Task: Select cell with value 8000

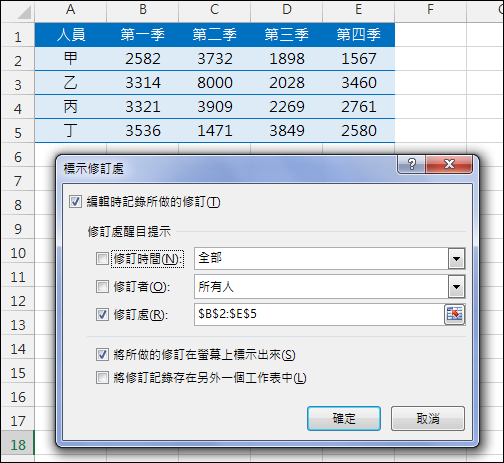Action: click(215, 83)
